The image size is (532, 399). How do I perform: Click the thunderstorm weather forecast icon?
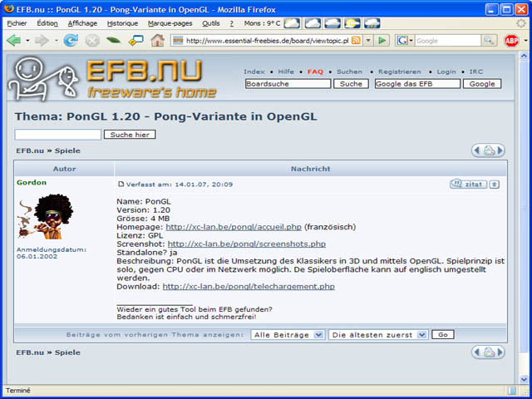click(x=372, y=23)
